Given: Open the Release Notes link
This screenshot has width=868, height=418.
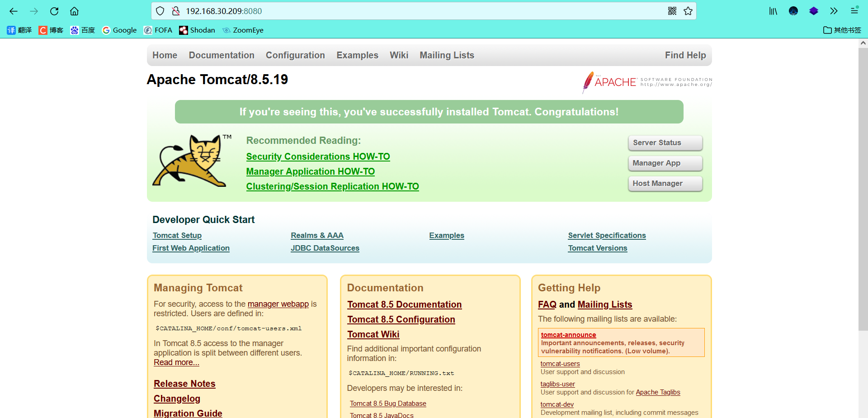Looking at the screenshot, I should click(x=184, y=384).
